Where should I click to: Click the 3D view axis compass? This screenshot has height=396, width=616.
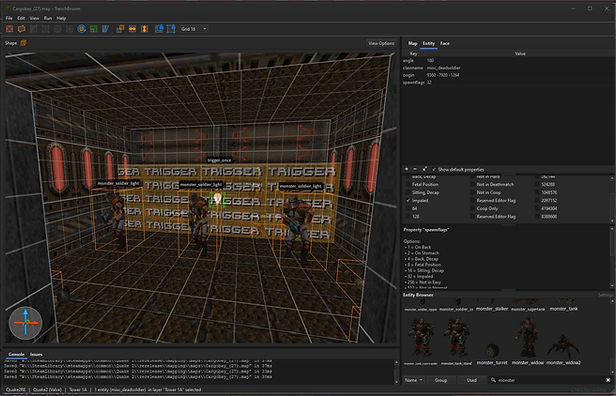26,323
